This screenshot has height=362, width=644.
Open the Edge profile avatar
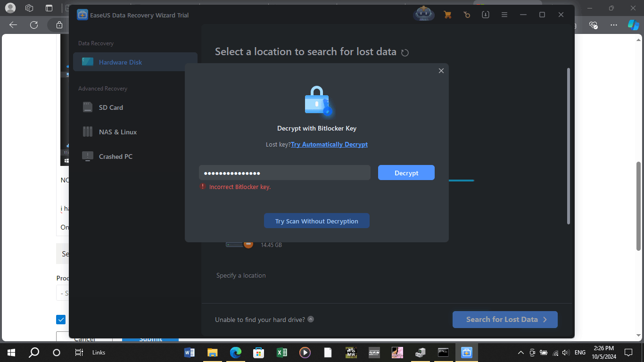tap(10, 8)
